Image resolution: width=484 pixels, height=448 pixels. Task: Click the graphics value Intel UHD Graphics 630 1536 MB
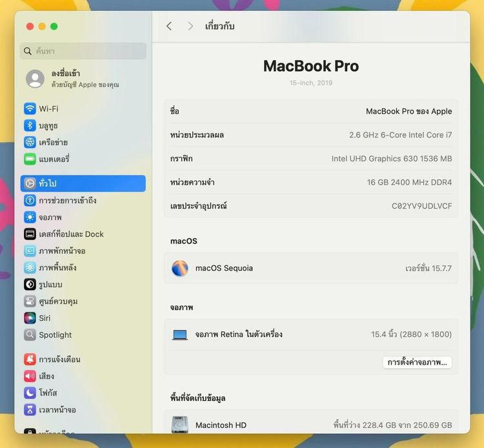click(392, 159)
